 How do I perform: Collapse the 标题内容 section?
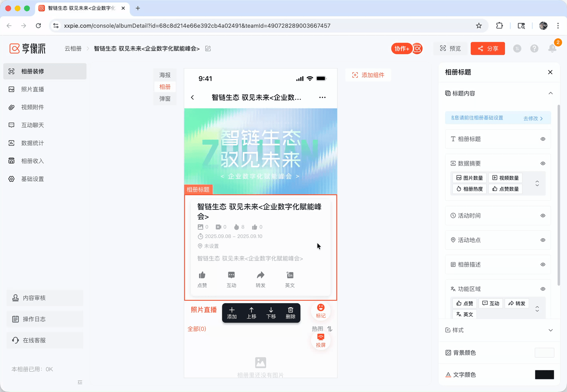pyautogui.click(x=550, y=93)
